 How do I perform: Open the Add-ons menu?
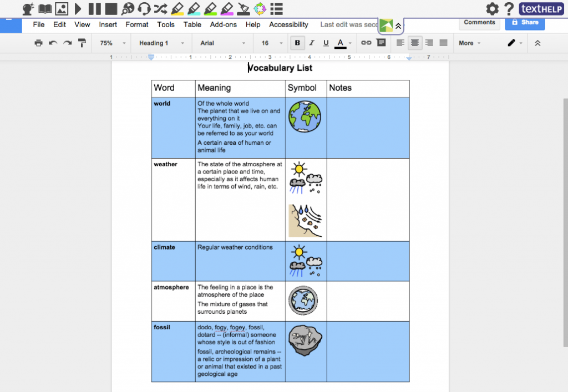pos(223,24)
